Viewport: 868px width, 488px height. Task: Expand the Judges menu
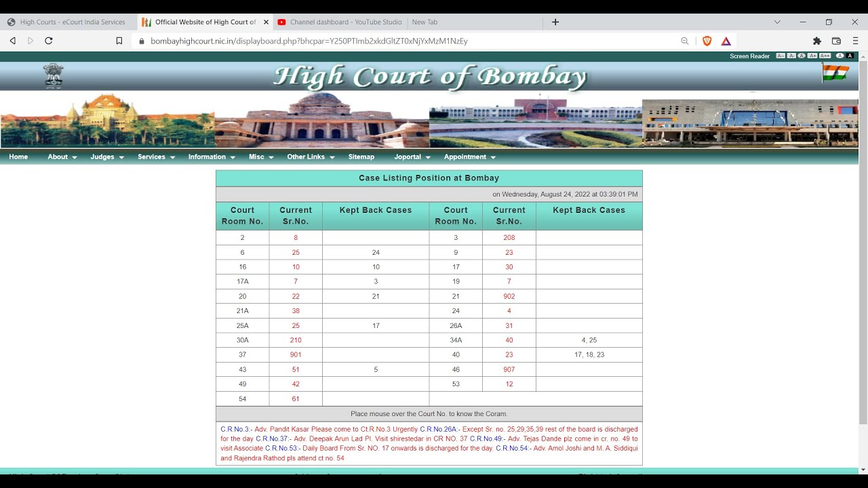107,157
